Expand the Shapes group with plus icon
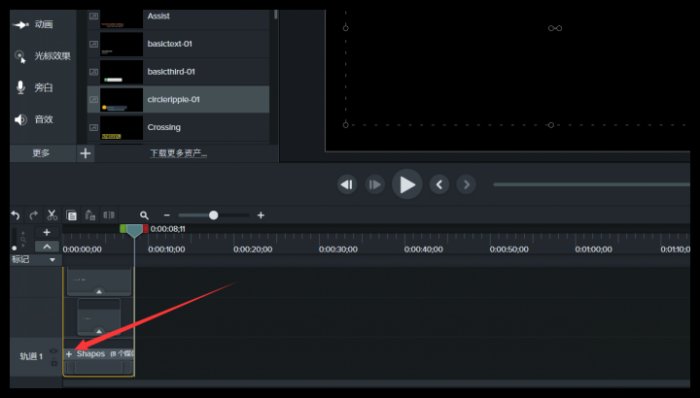 click(x=69, y=354)
